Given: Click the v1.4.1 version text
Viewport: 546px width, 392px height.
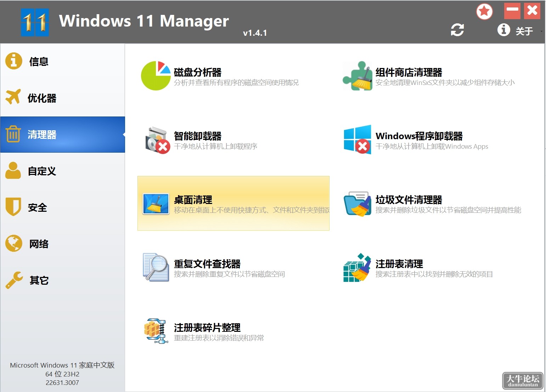Looking at the screenshot, I should coord(255,33).
